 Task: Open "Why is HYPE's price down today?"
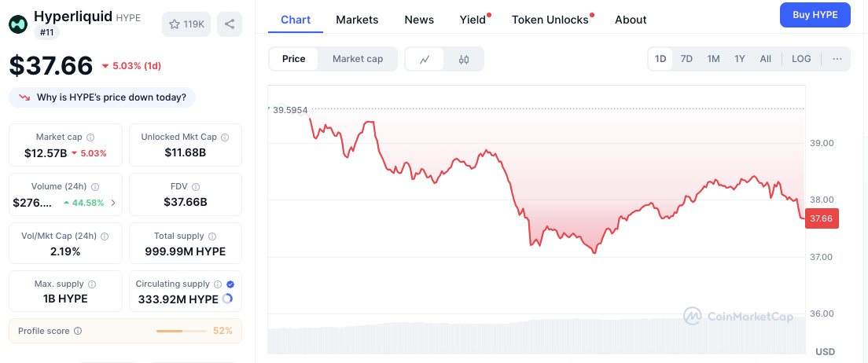click(x=102, y=97)
